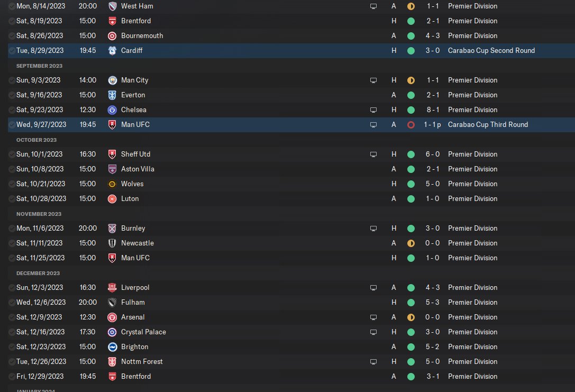The width and height of the screenshot is (575, 392).
Task: Click the check mark next to 10/28/2023 match
Action: coord(12,199)
